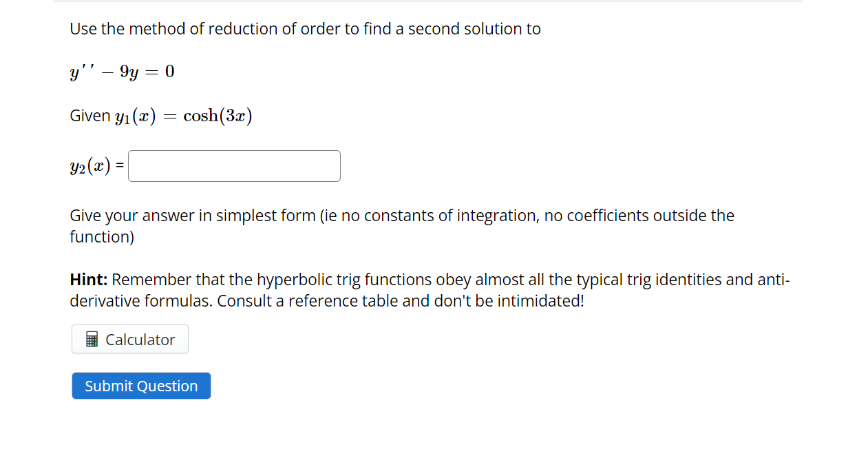Open the Calculator tool
868x465 pixels.
pos(130,339)
